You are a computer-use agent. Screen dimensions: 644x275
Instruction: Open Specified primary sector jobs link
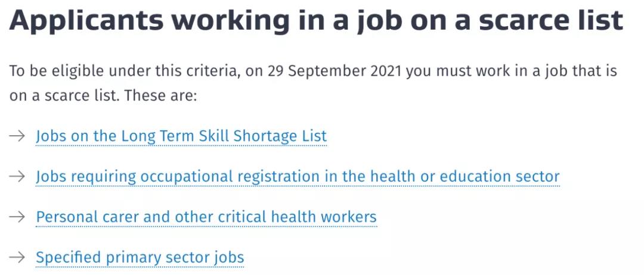click(140, 258)
